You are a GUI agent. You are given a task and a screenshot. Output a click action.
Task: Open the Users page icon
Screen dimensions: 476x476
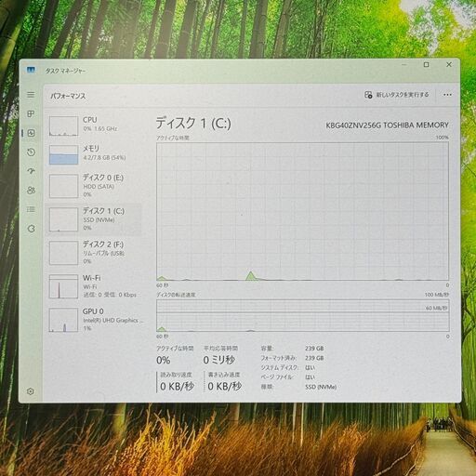pyautogui.click(x=31, y=190)
